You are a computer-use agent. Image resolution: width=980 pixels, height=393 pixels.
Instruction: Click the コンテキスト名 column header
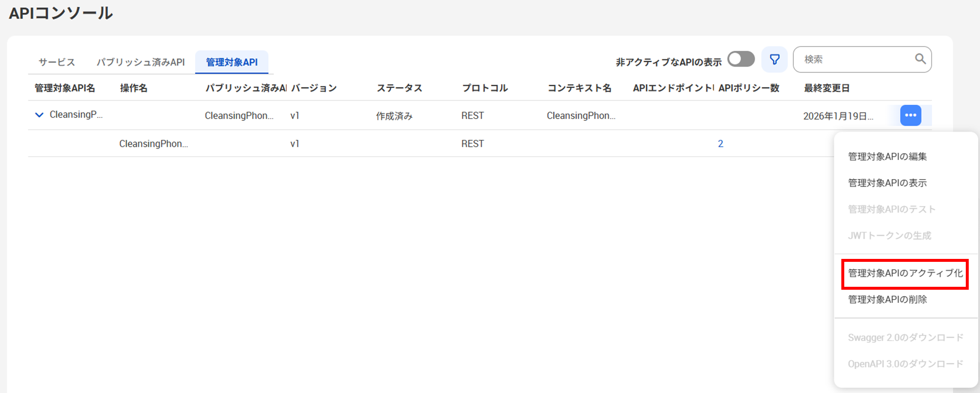click(579, 88)
